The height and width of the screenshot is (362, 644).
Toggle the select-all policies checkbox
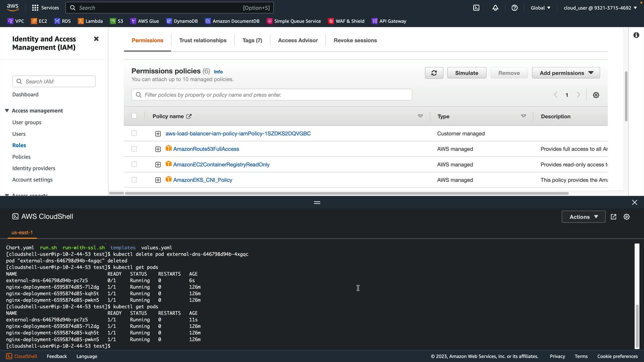[x=134, y=116]
